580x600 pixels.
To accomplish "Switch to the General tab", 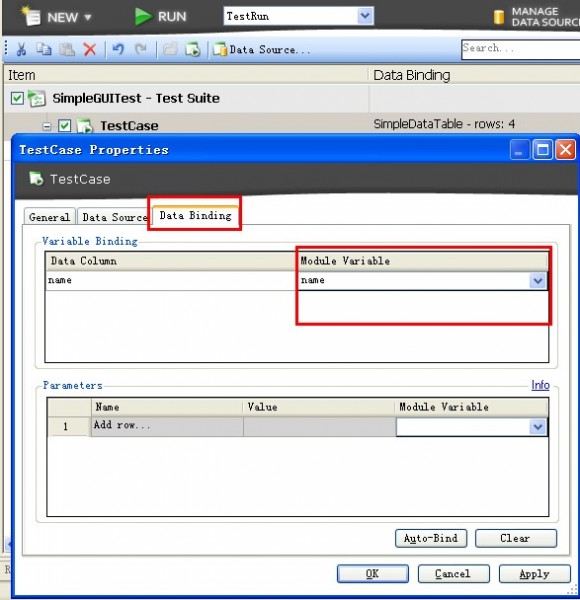I will click(x=49, y=217).
